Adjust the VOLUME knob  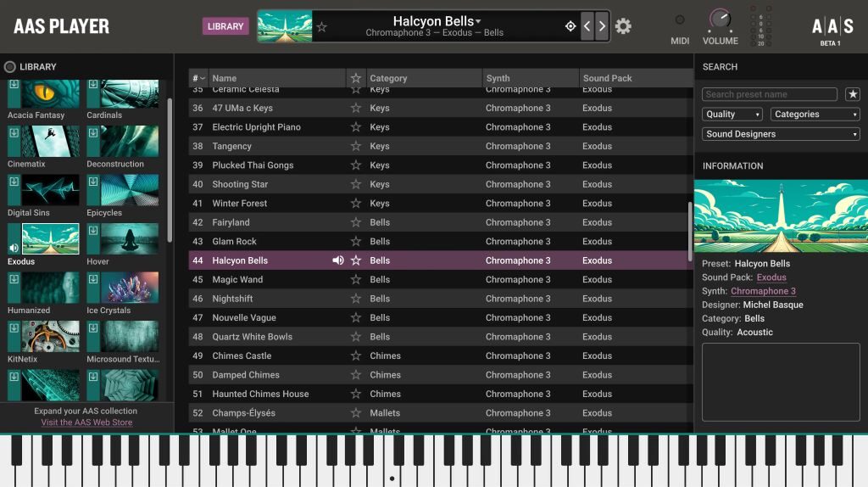click(721, 20)
